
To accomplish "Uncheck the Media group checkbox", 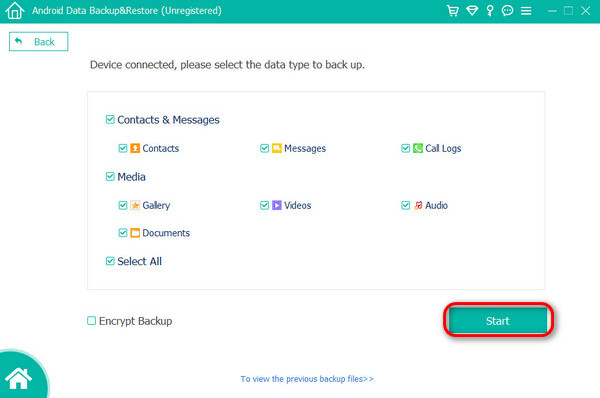I will 110,176.
